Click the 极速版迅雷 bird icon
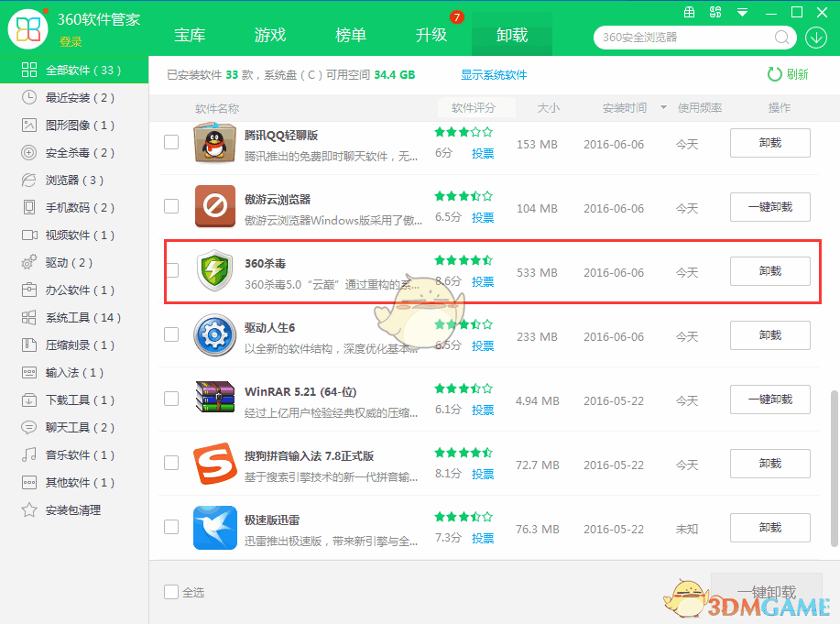 [x=215, y=528]
